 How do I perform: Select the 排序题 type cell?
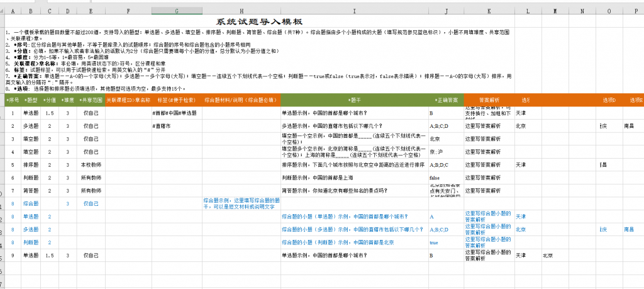click(x=31, y=165)
